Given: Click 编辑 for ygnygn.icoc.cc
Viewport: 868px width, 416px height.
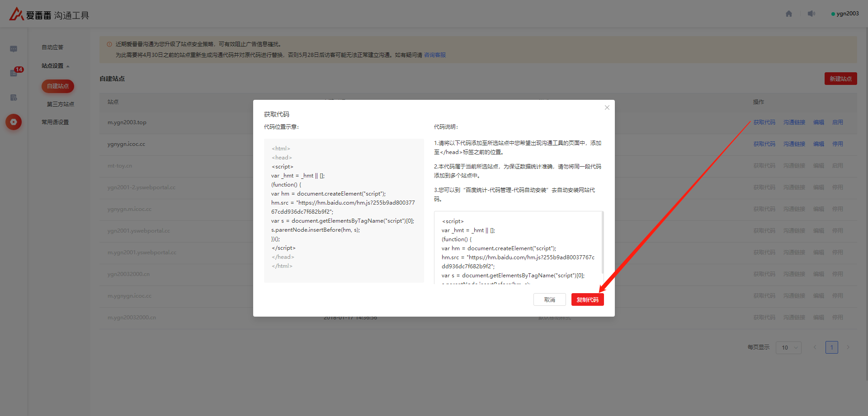Looking at the screenshot, I should [819, 144].
